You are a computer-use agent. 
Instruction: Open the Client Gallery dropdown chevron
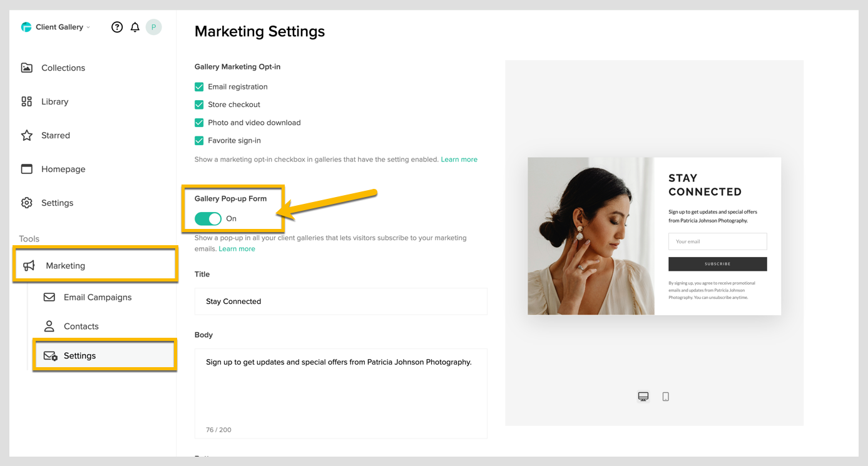click(x=88, y=28)
